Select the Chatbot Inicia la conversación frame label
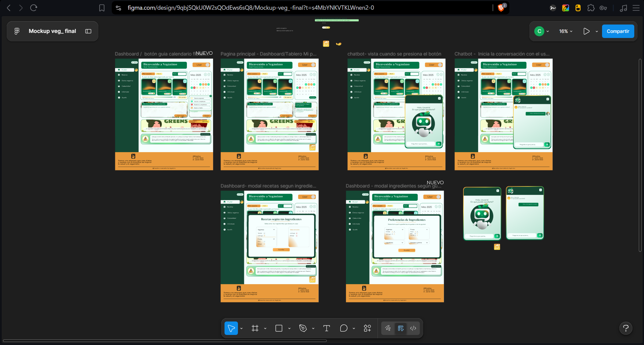The height and width of the screenshot is (345, 644). [x=502, y=54]
